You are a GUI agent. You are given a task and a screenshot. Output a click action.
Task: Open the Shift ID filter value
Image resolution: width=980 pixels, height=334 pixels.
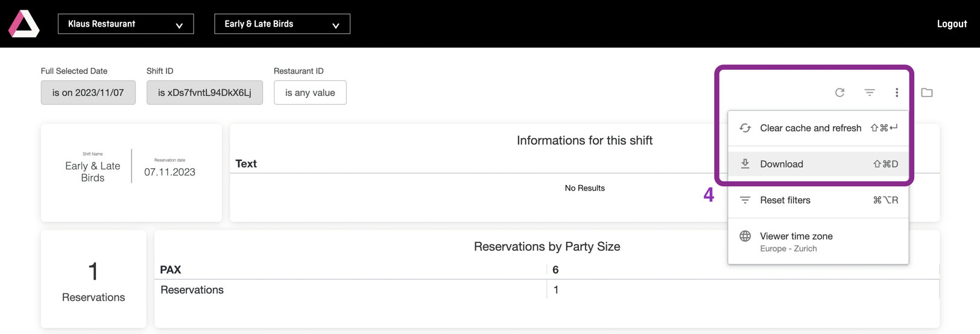click(x=204, y=93)
